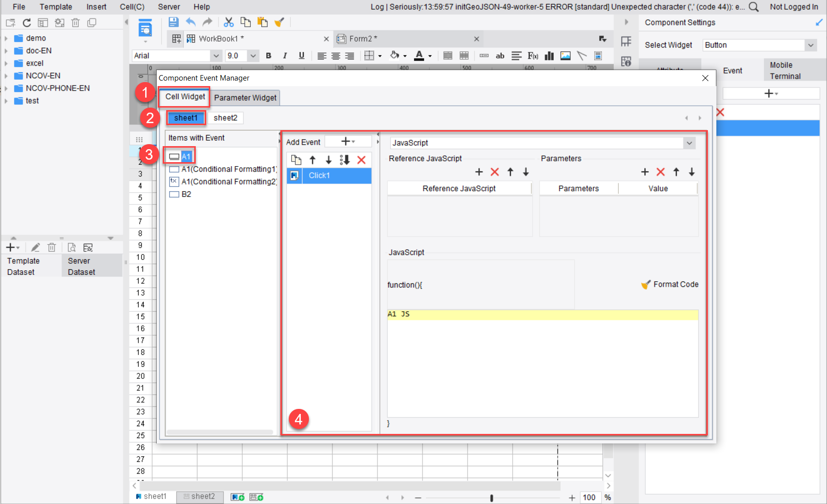Switch to the Parameter Widget tab
Image resolution: width=827 pixels, height=504 pixels.
tap(245, 98)
